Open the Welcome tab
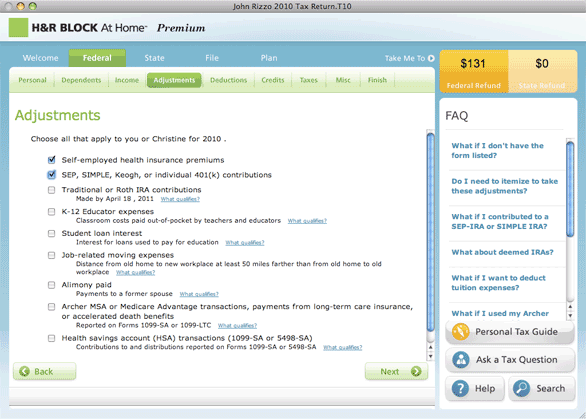The image size is (586, 419). point(40,58)
